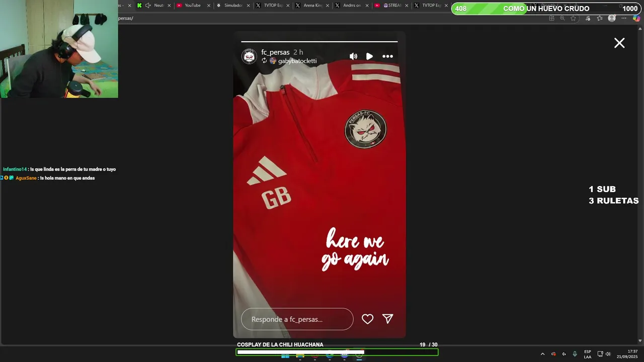Click the chat message from AguxSane

pyautogui.click(x=48, y=178)
